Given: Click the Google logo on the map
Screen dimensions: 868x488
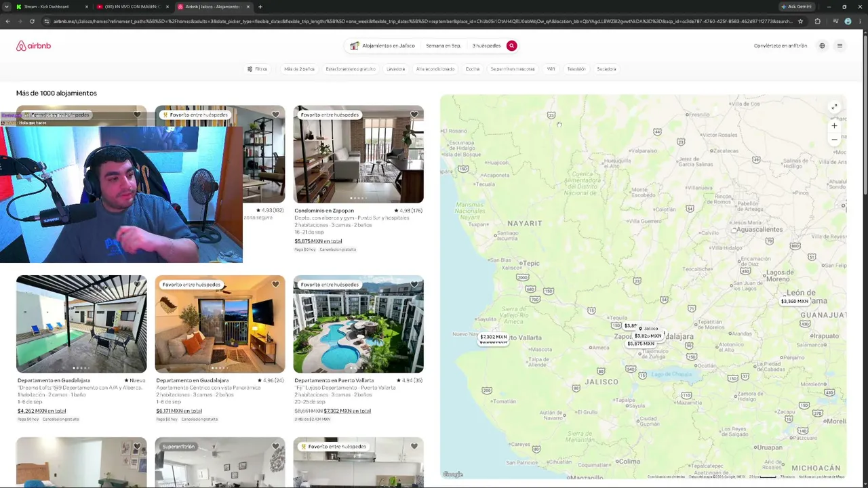Looking at the screenshot, I should [453, 474].
